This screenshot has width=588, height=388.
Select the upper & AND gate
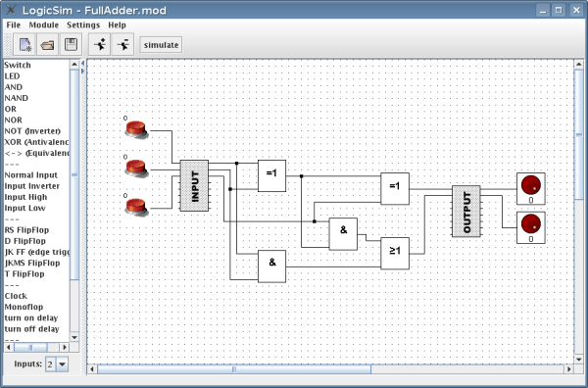(343, 234)
